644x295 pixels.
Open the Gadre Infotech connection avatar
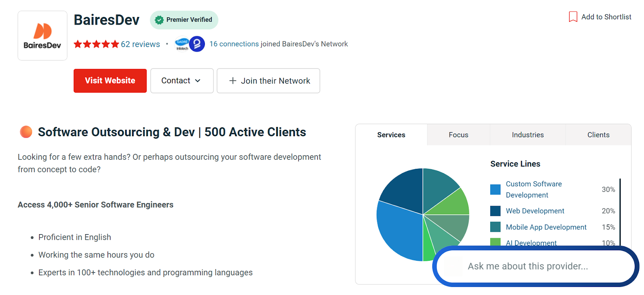click(182, 44)
